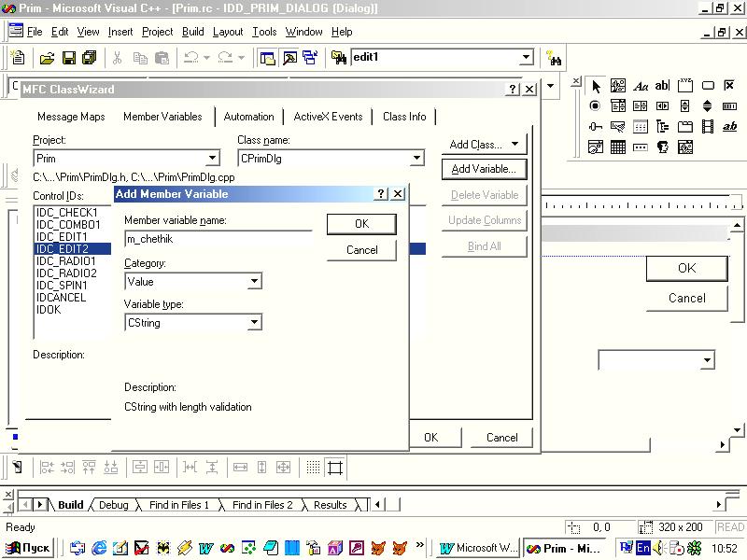
Task: Click the Open file toolbar icon
Action: point(47,58)
